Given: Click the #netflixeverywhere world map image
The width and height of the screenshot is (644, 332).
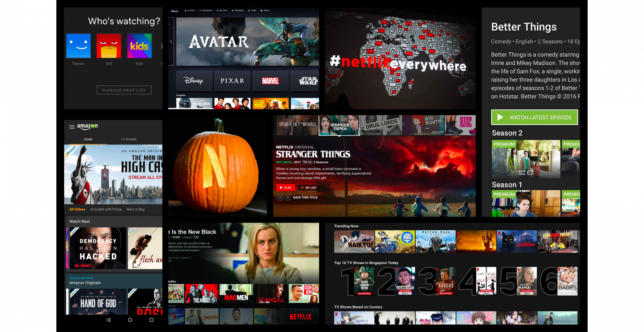Looking at the screenshot, I should 400,59.
